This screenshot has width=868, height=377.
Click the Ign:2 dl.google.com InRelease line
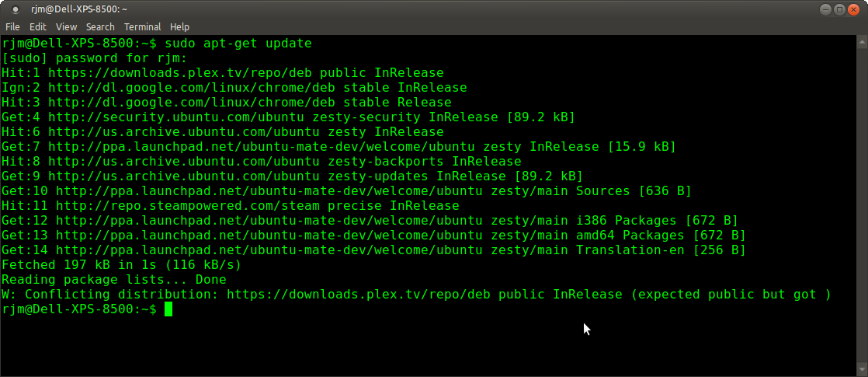(234, 88)
